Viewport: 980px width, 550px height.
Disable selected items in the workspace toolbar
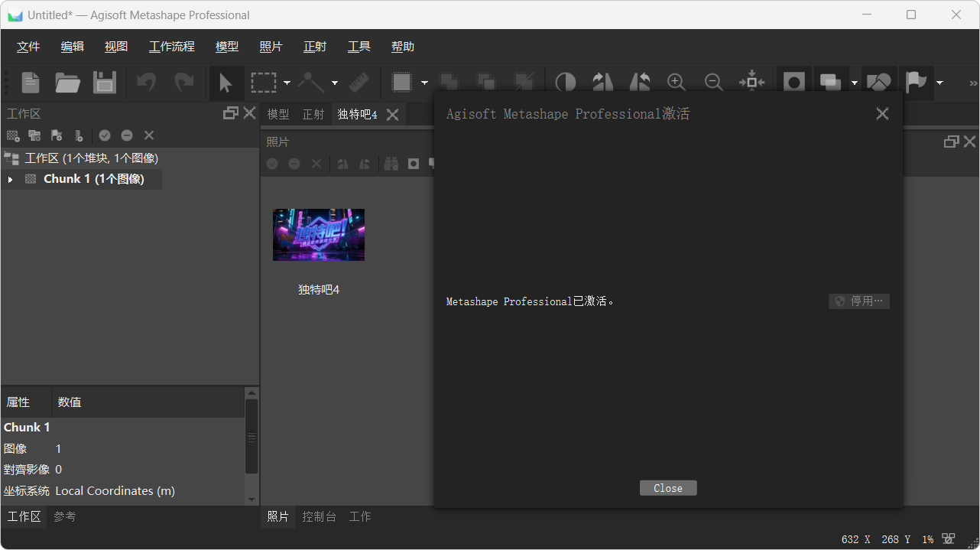click(x=127, y=135)
